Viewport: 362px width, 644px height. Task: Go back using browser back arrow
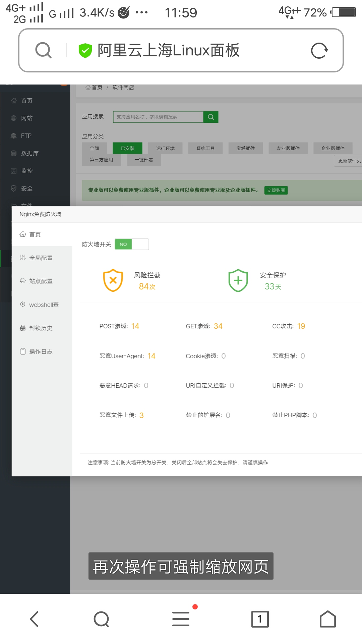click(34, 619)
